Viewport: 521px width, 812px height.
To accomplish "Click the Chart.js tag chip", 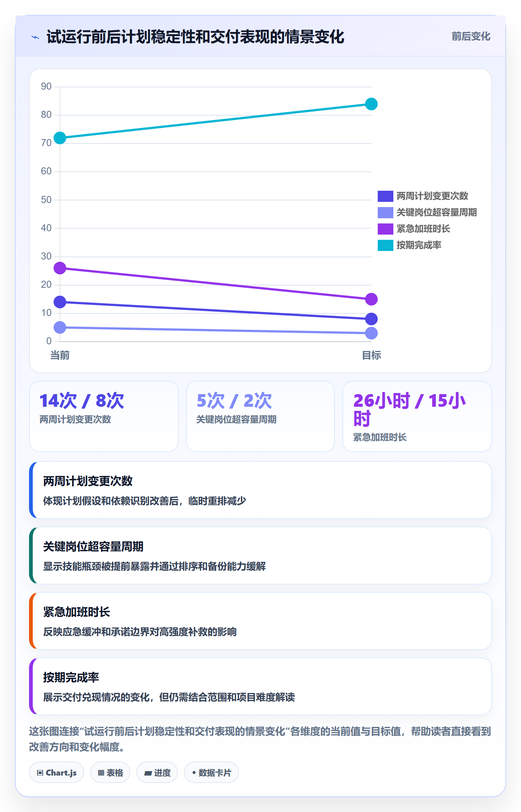I will click(57, 773).
